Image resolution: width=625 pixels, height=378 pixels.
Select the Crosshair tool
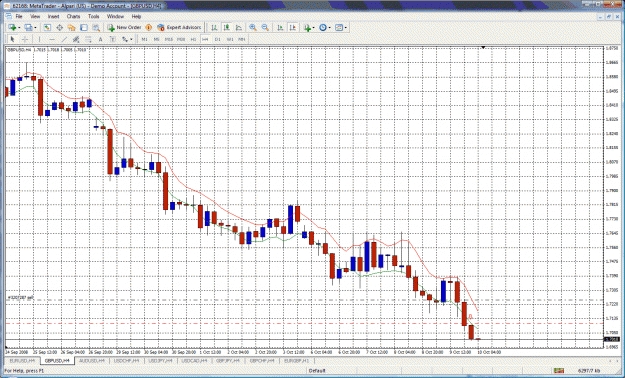click(x=25, y=39)
